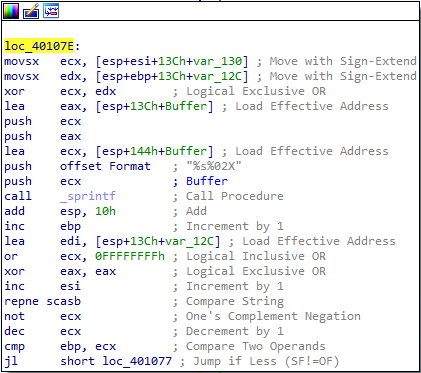
Task: Select the cmp ebp, ecx instruction
Action: 60,347
